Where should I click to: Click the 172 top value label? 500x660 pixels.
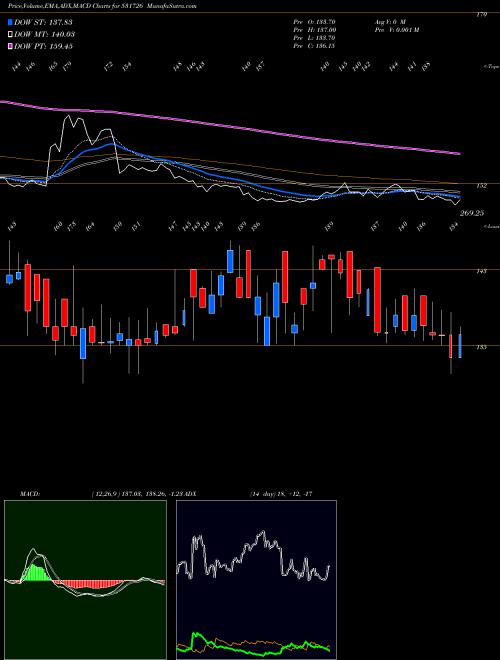point(109,67)
